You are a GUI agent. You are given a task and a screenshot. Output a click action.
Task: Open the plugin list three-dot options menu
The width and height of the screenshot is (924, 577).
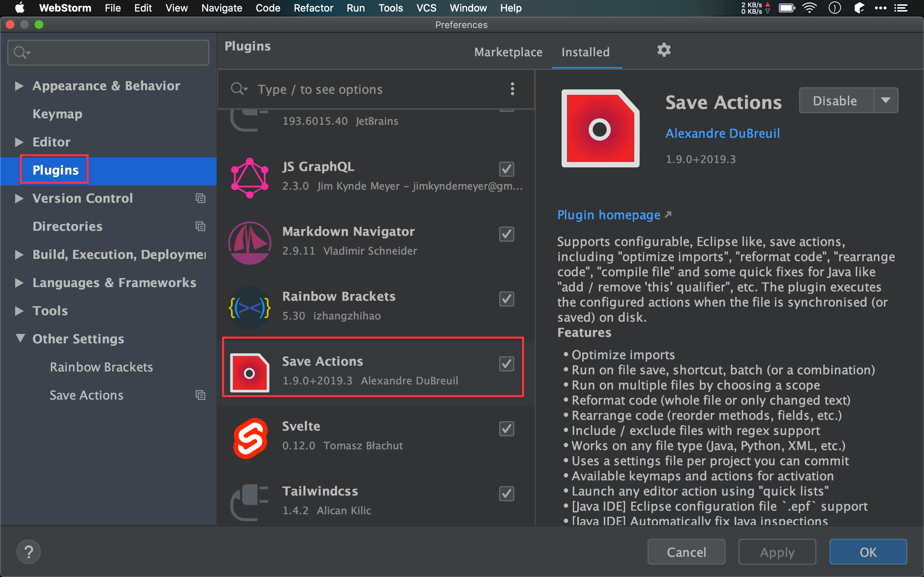(513, 89)
